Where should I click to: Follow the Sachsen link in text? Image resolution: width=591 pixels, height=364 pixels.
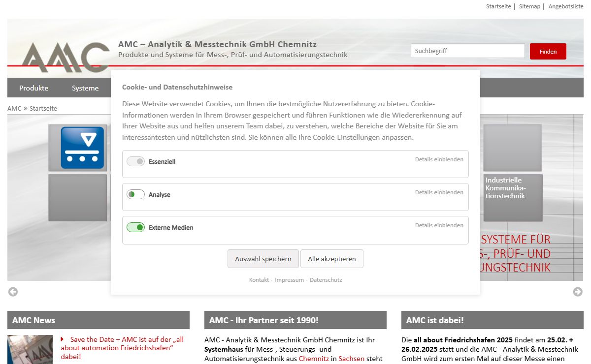[x=352, y=359]
